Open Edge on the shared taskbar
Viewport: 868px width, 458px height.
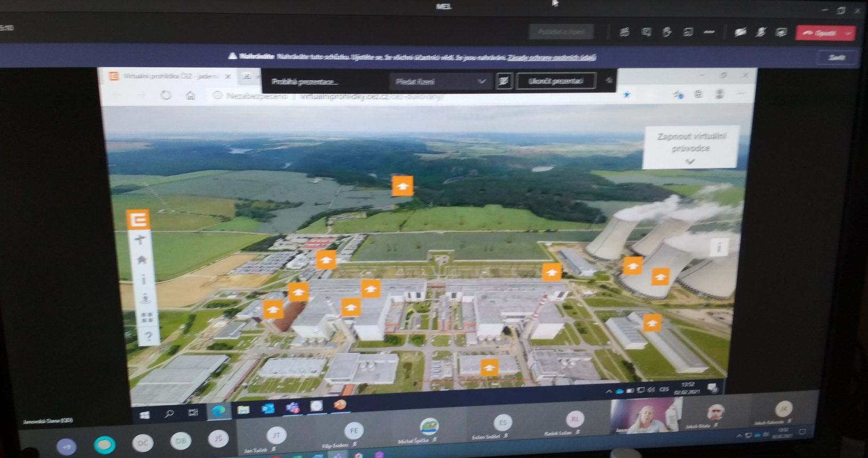[218, 411]
